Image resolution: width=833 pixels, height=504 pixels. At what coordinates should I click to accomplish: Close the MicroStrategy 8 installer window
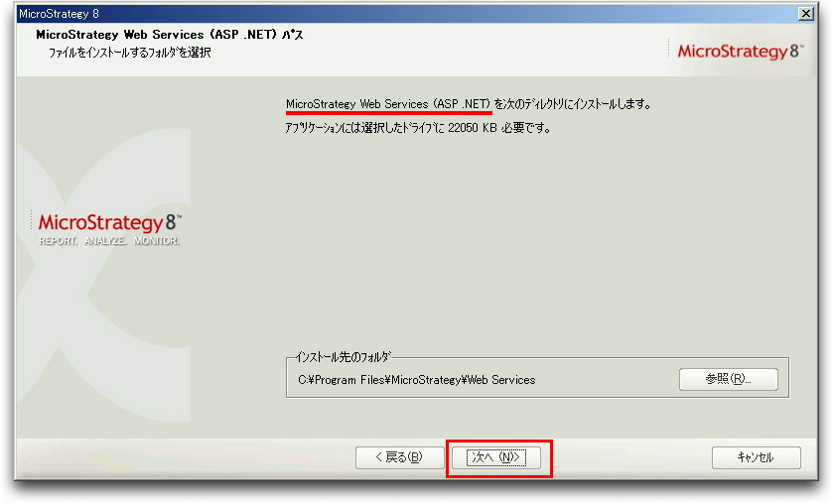806,13
